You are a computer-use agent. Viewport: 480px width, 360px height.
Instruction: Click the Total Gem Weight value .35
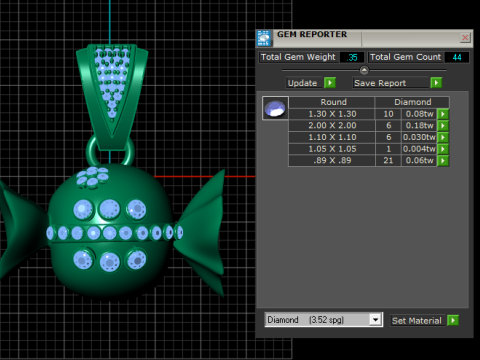(x=352, y=57)
